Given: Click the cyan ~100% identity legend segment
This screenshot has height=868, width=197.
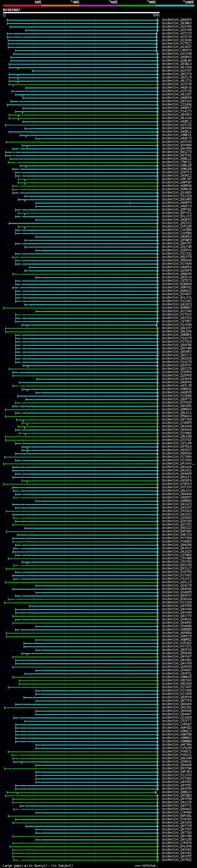Looking at the screenshot, I should (x=175, y=6).
